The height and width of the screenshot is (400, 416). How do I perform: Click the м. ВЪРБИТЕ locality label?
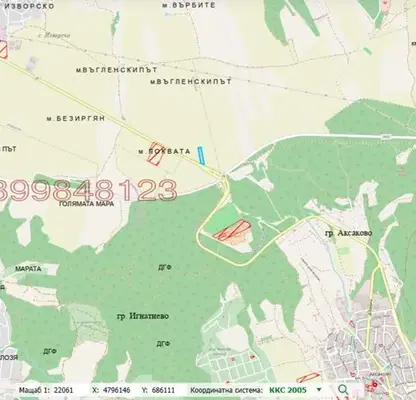click(x=189, y=5)
